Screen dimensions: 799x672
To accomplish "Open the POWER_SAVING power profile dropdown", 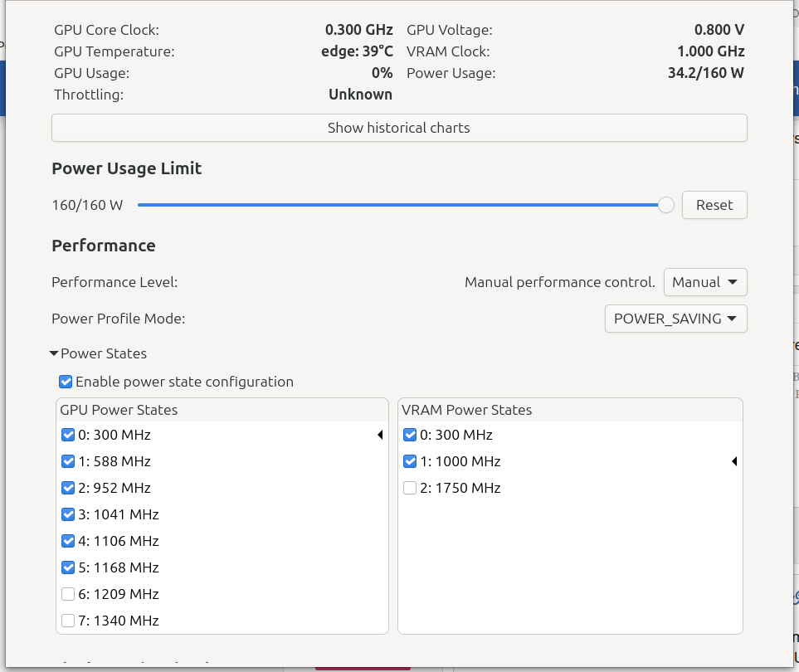I will pos(675,319).
